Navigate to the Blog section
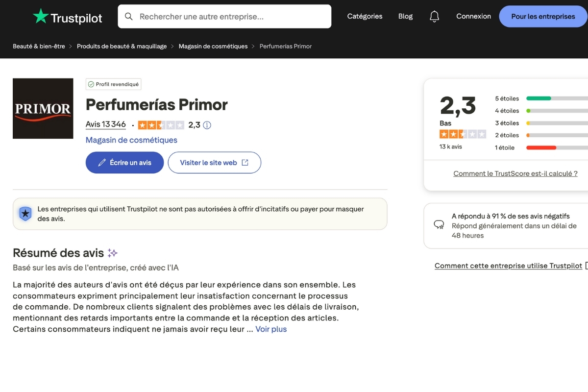This screenshot has width=588, height=392. point(405,16)
